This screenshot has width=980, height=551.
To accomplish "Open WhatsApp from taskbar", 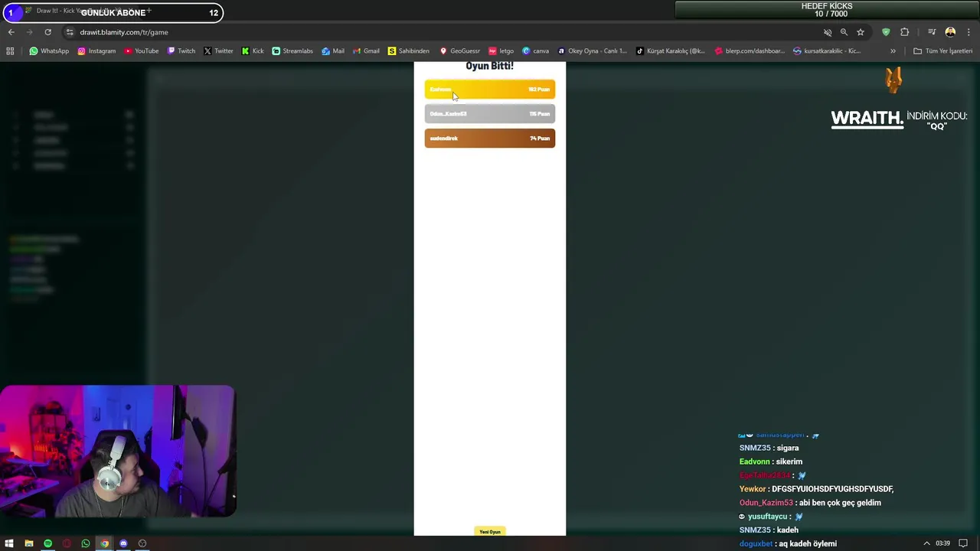I will [86, 543].
